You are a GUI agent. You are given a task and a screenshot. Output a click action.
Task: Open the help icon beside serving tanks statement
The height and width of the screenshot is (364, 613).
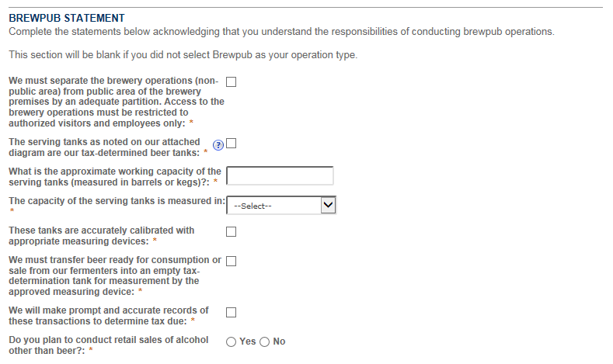pos(218,145)
